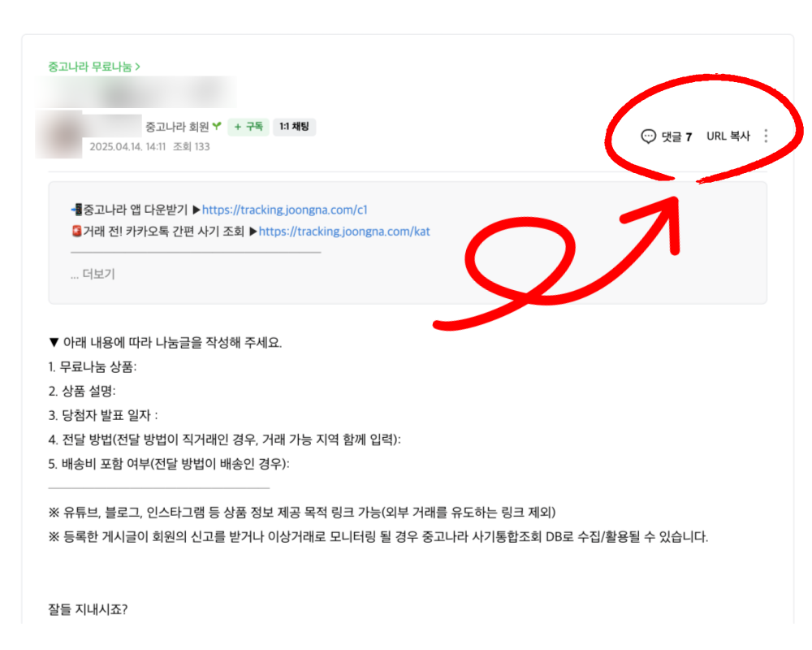Copy the post link via URL 복사

click(728, 136)
